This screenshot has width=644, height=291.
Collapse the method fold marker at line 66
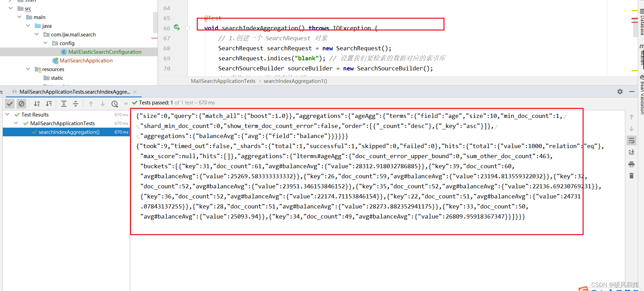click(188, 28)
